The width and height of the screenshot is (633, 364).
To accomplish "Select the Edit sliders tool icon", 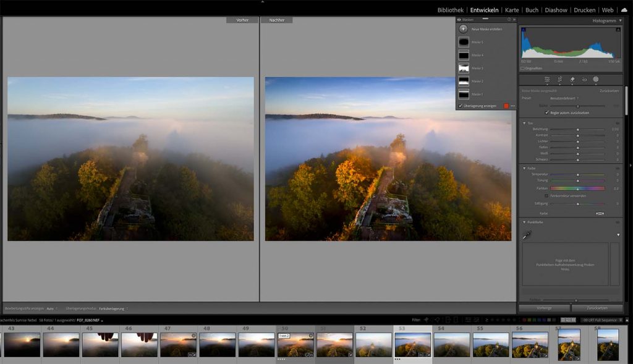I will (547, 80).
